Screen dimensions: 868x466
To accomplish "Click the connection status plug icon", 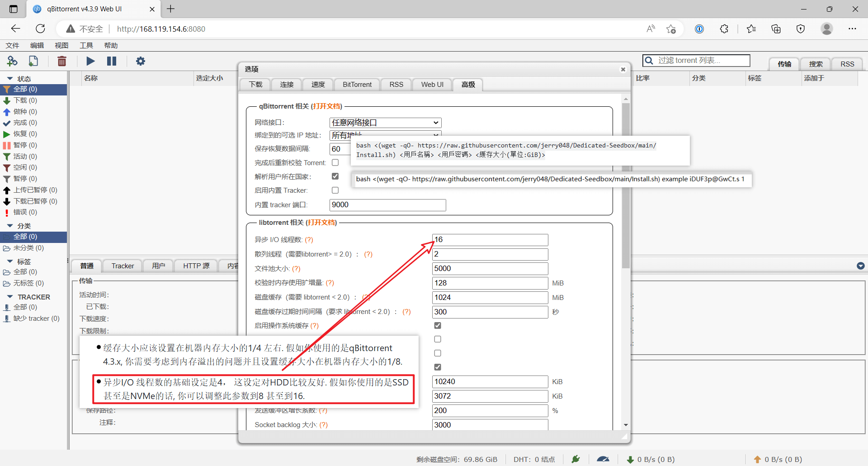I will [x=576, y=459].
